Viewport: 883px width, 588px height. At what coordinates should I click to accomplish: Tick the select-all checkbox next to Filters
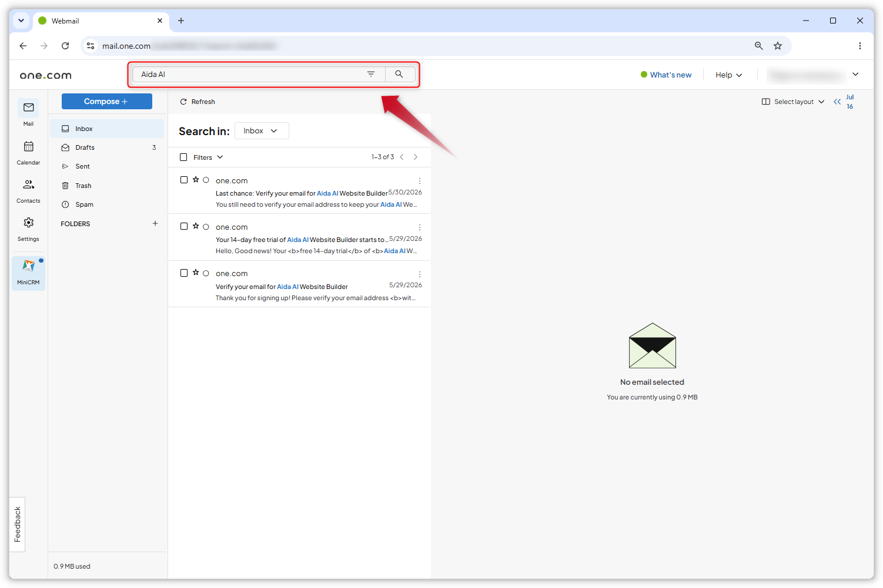(x=183, y=157)
